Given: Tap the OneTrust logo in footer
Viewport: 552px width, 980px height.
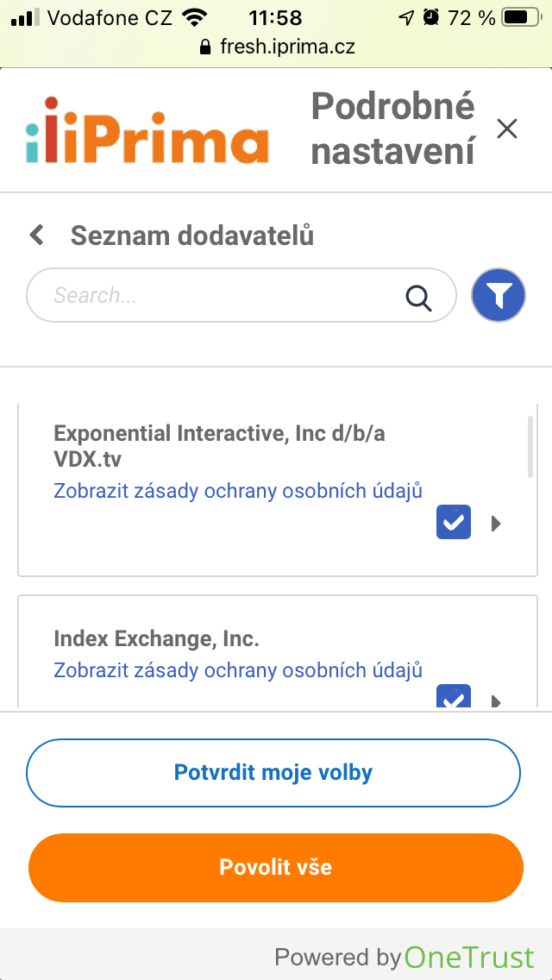Looking at the screenshot, I should (469, 957).
